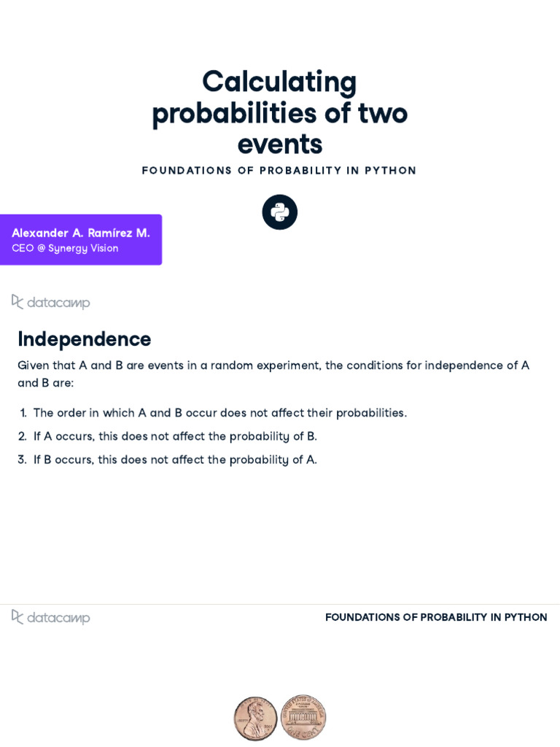This screenshot has width=560, height=747.
Task: Click the datacamp logo in the slide footer
Action: 51,617
